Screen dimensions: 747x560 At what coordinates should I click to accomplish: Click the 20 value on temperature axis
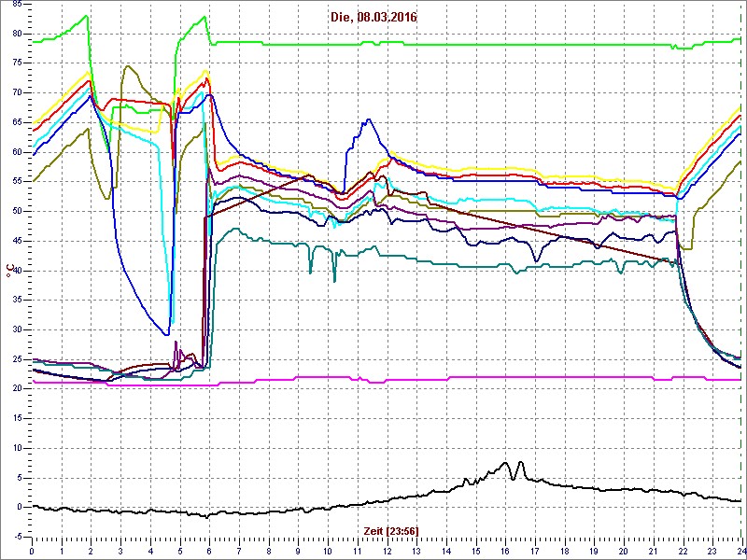tap(17, 388)
